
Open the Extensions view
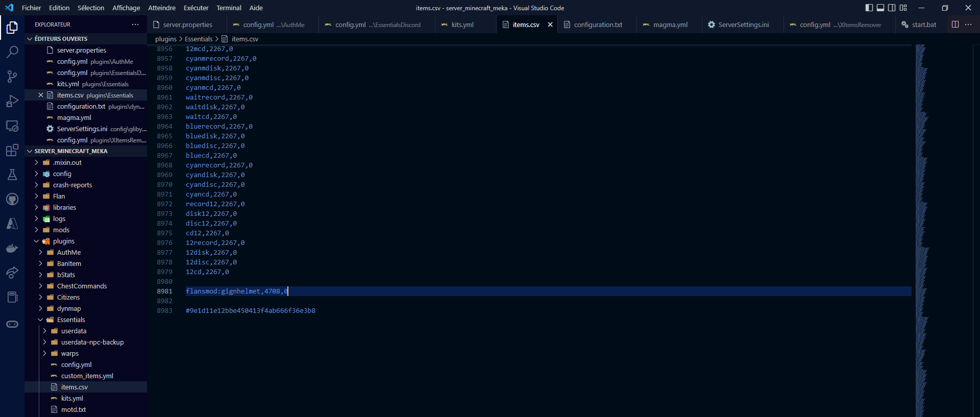coord(12,150)
